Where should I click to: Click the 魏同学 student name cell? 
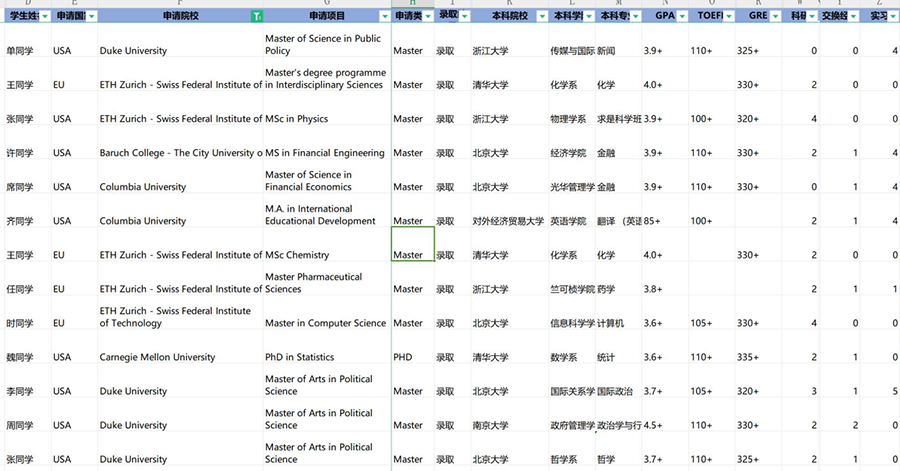tap(20, 357)
